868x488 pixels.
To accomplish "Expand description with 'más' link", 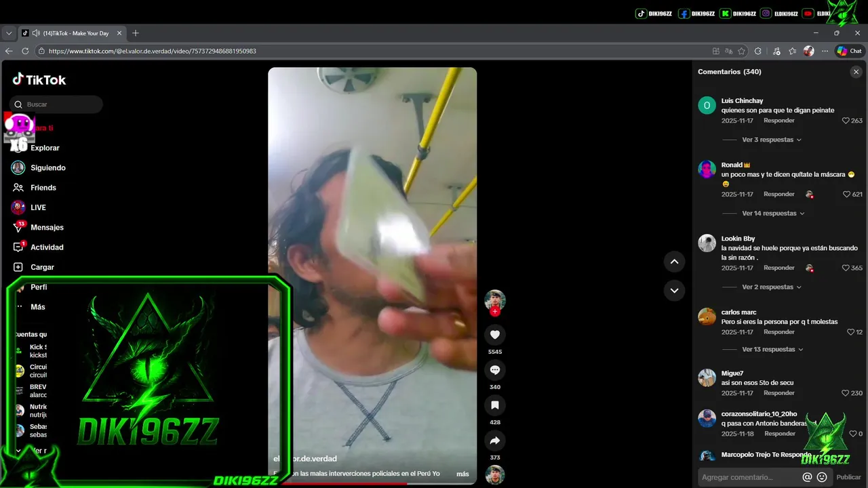I will point(462,474).
